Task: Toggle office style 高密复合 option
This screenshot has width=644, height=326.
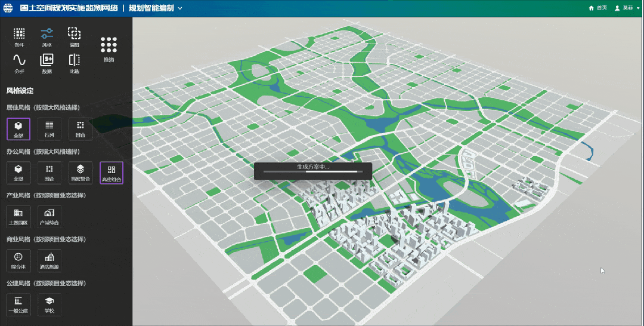Action: pos(80,173)
